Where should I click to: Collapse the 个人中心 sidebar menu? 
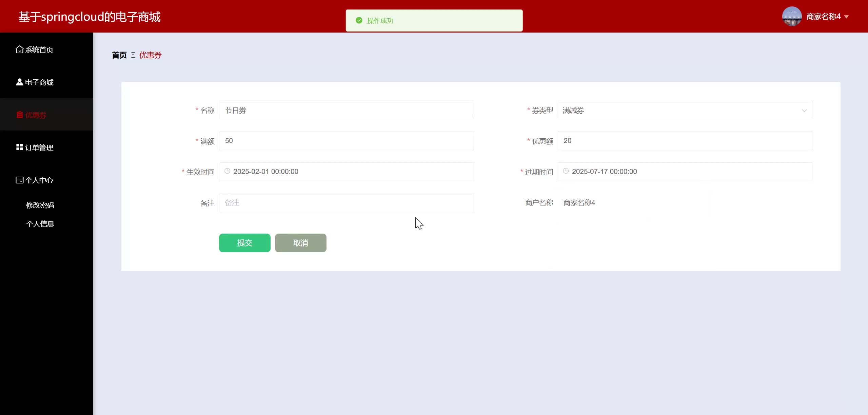[39, 180]
